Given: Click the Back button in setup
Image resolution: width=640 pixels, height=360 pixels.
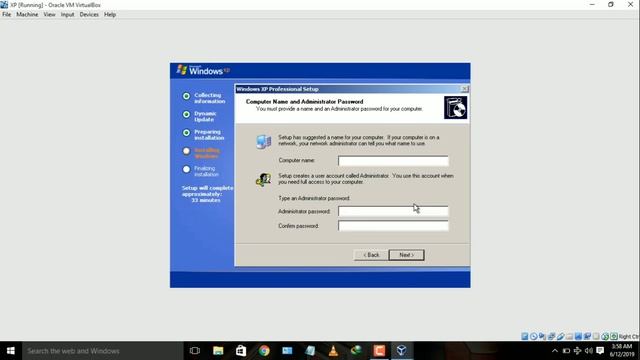Looking at the screenshot, I should pos(371,255).
